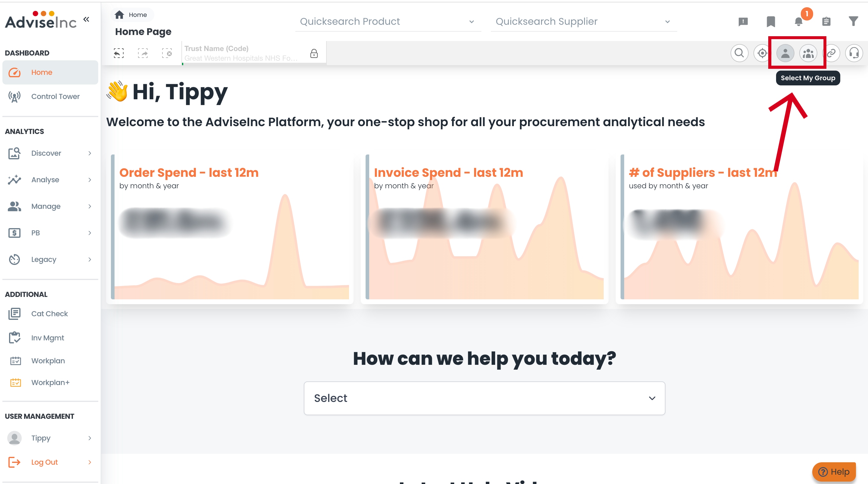Image resolution: width=868 pixels, height=484 pixels.
Task: Click the link chain icon
Action: [x=831, y=53]
